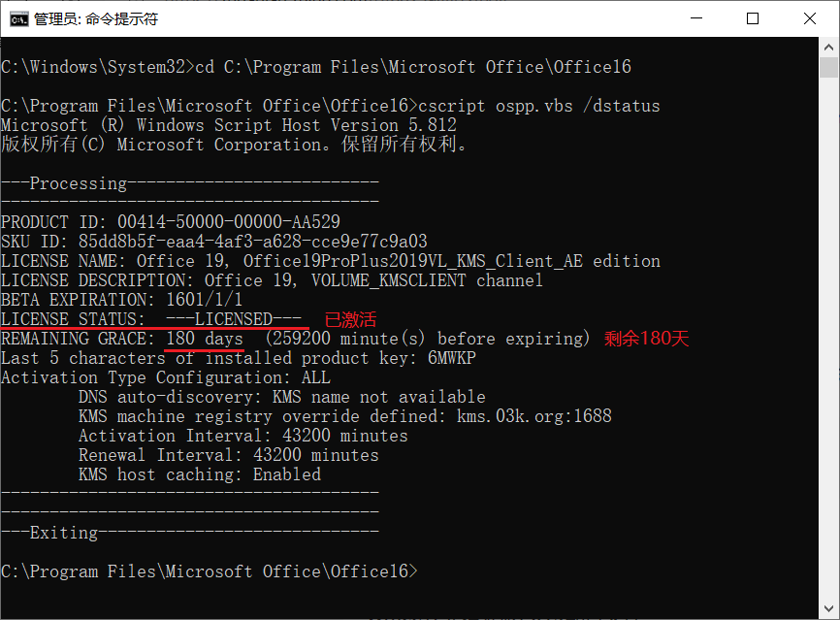Viewport: 840px width, 620px height.
Task: Close the administrator Command Prompt window
Action: coord(810,18)
